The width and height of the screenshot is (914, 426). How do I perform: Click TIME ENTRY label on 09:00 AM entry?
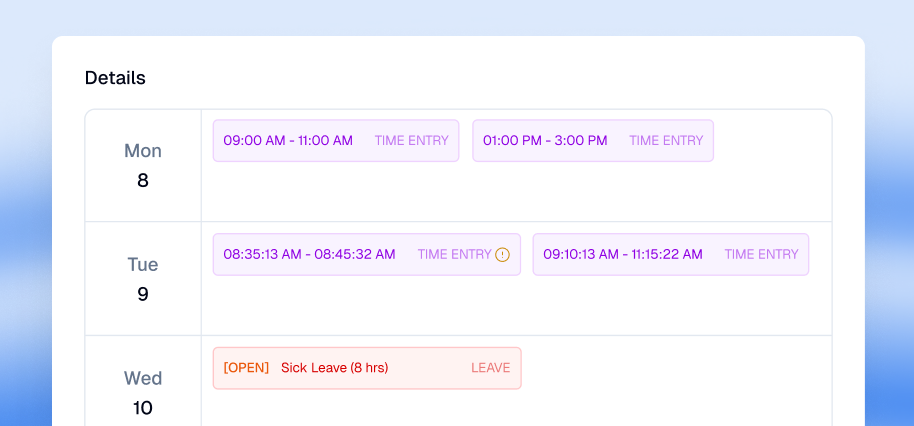click(412, 141)
